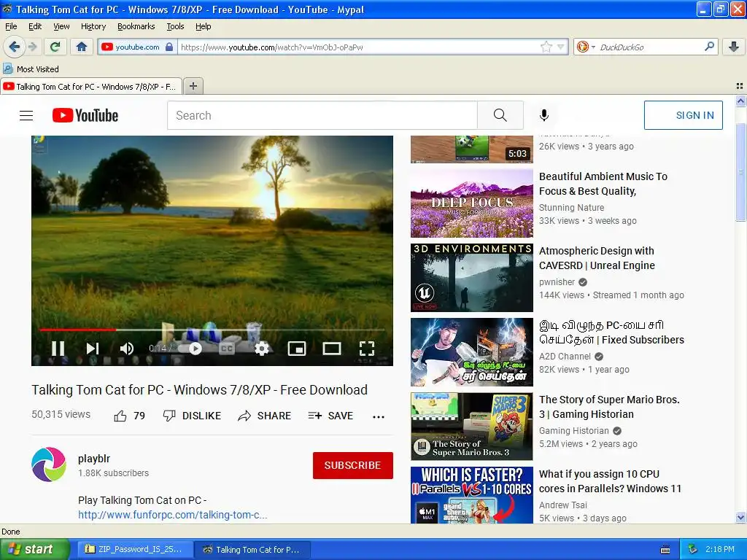Open YouTube hamburger guide menu
This screenshot has height=560, width=747.
click(26, 115)
